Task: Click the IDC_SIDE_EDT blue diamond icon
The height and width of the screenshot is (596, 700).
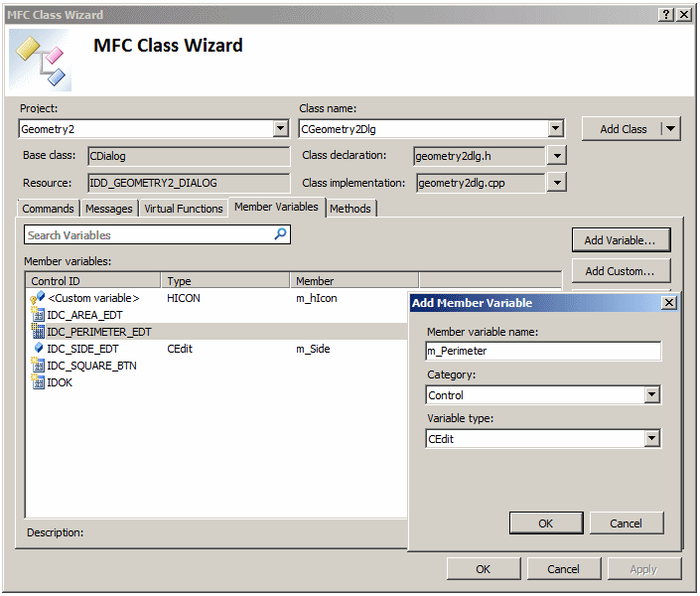Action: click(39, 348)
